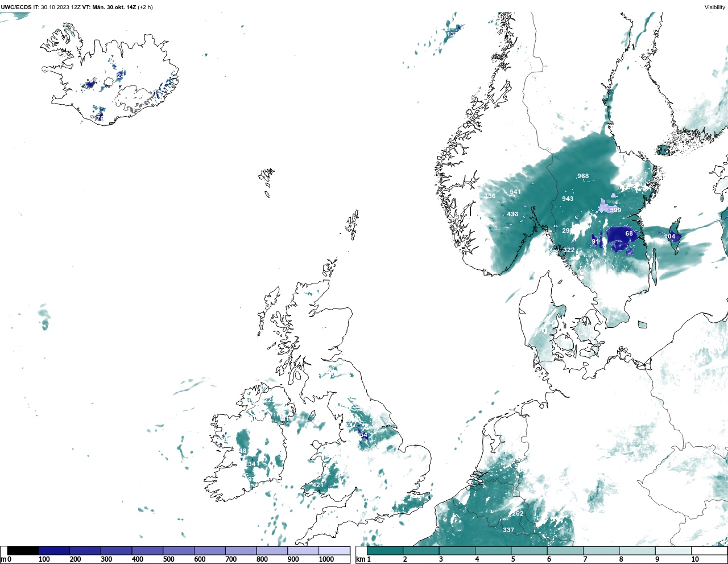Screen dimensions: 728x564
Task: Click the 'VT: Mán. 30.okt. 14Z' valid time text
Action: 109,7
